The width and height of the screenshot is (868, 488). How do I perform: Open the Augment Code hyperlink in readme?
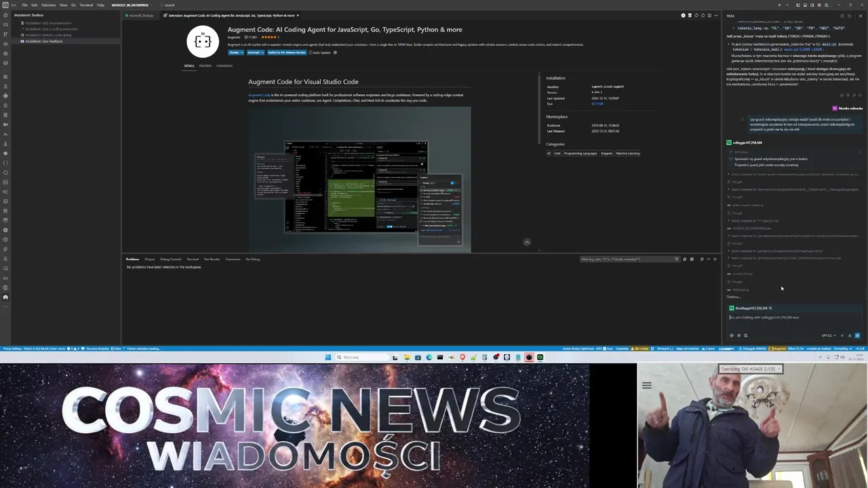pyautogui.click(x=259, y=95)
